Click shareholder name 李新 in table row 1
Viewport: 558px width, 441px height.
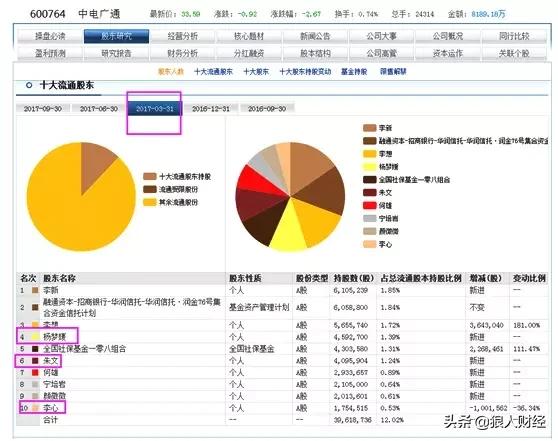coord(51,290)
